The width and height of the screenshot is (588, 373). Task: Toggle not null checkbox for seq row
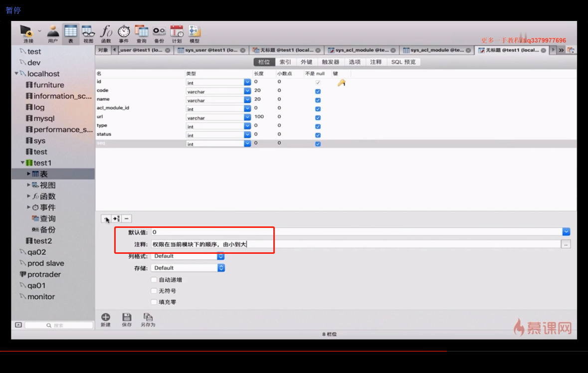pyautogui.click(x=318, y=144)
